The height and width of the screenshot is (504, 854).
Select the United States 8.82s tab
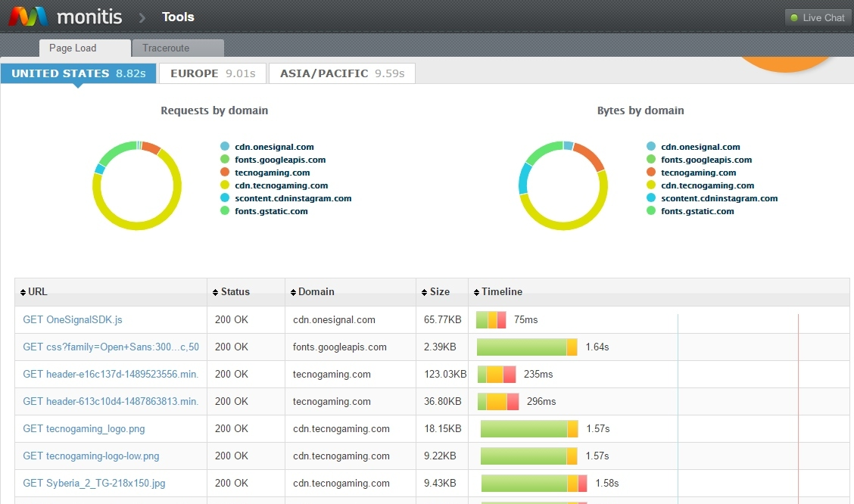coord(79,73)
